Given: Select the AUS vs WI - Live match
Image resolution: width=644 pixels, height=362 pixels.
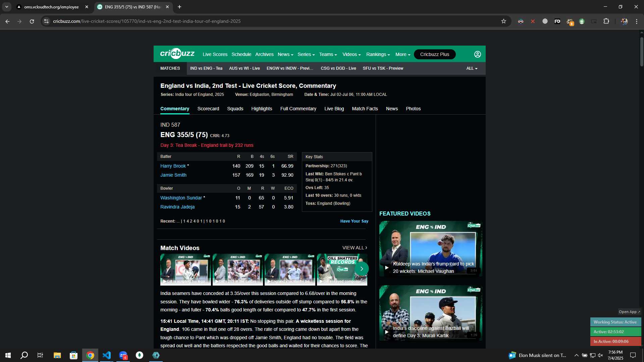Looking at the screenshot, I should click(245, 68).
